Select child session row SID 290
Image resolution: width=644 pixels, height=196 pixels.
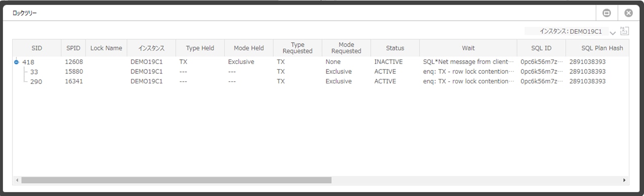322,81
